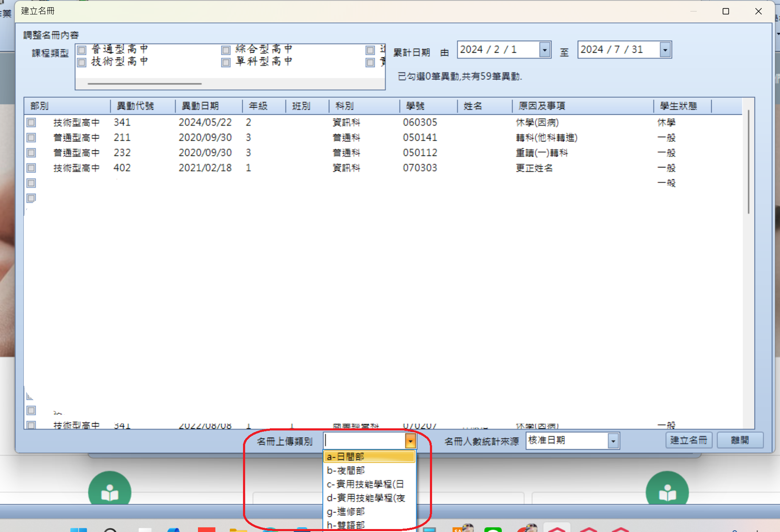Click the date cell 2024/05/22
Viewport: 780px width, 532px height.
tap(205, 122)
